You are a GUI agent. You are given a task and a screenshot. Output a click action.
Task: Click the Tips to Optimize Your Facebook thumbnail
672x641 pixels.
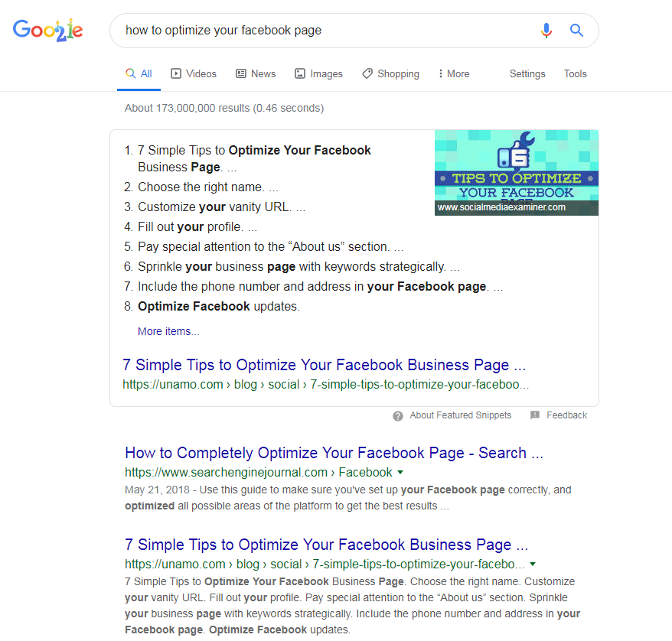click(x=517, y=173)
